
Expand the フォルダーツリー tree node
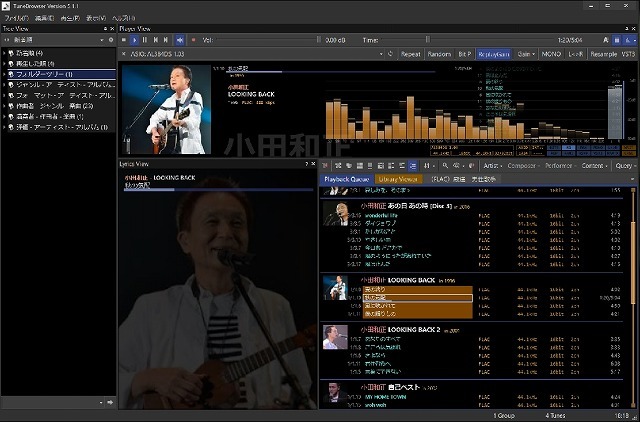click(x=5, y=74)
